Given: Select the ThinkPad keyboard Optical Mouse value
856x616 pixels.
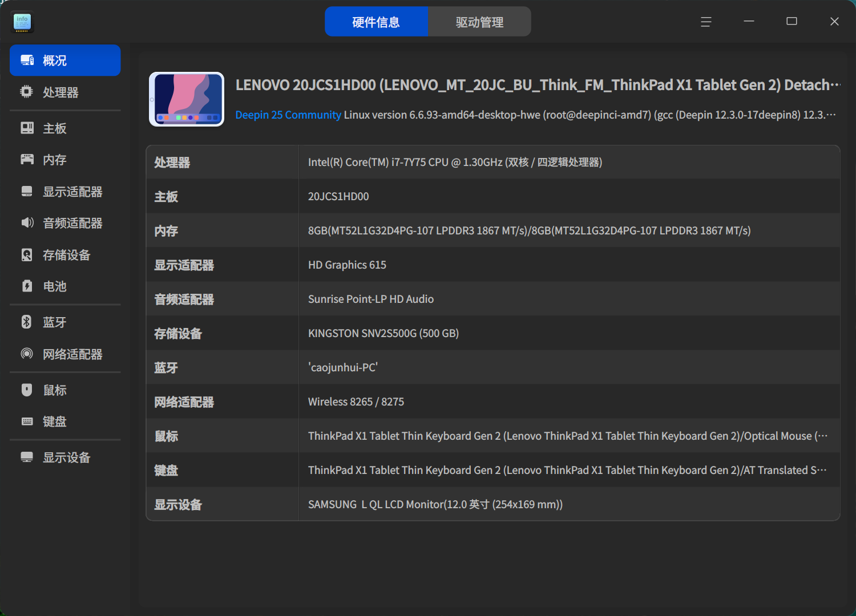Looking at the screenshot, I should coord(568,436).
